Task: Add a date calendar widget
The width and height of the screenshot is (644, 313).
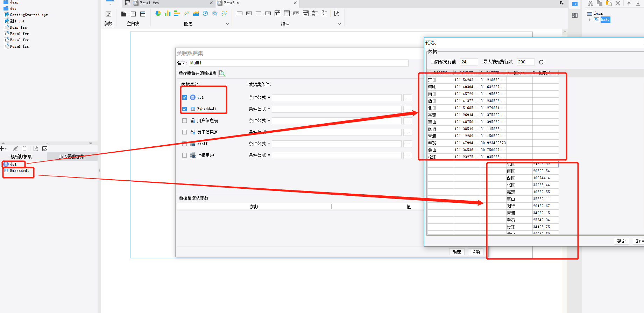Action: tap(287, 13)
